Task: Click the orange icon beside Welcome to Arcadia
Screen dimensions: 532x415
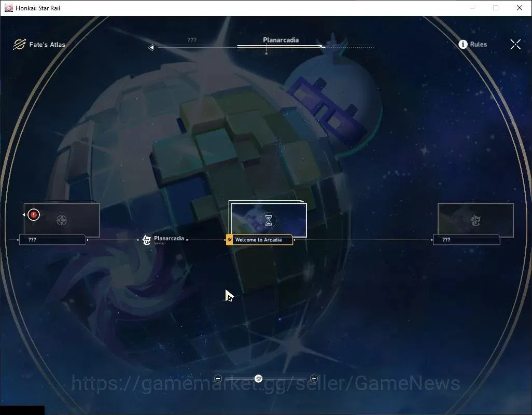Action: 230,240
